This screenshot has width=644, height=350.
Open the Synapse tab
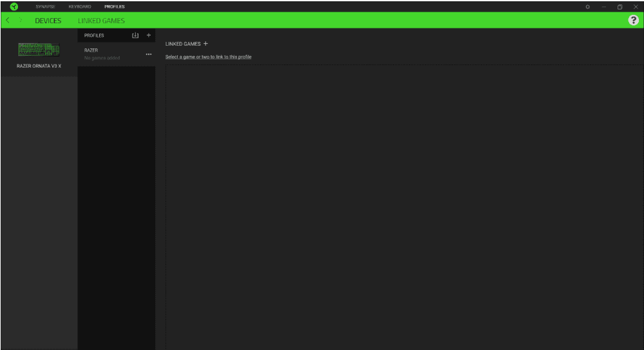pos(45,6)
